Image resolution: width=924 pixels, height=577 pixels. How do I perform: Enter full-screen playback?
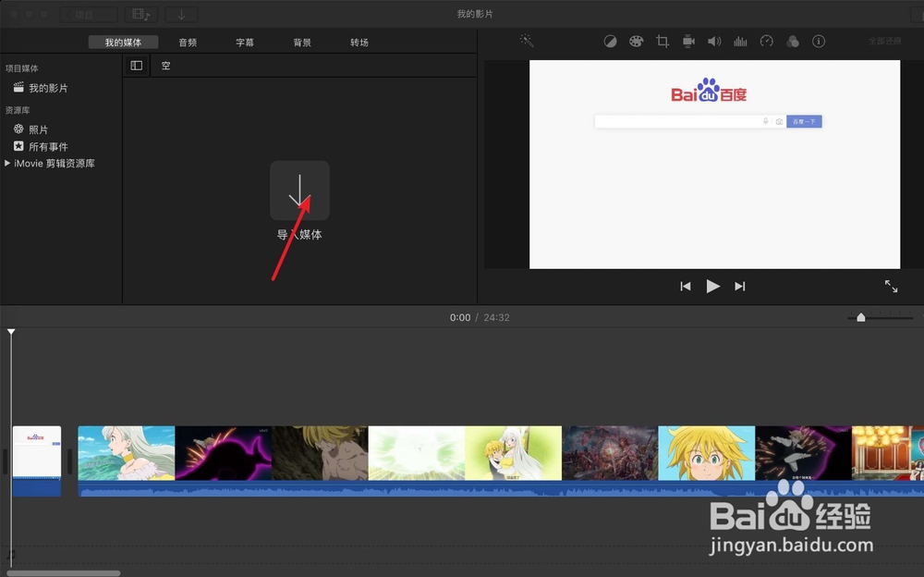pos(891,286)
